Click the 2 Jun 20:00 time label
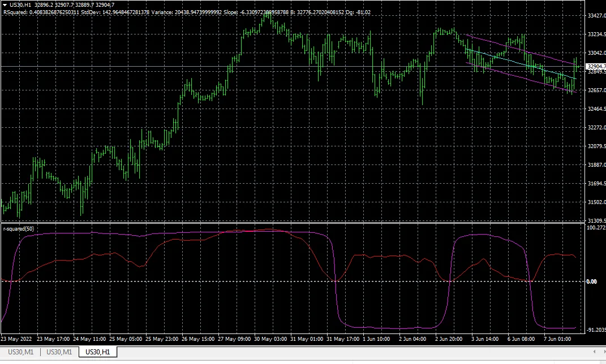Screen dimensions: 606x364 [449, 339]
